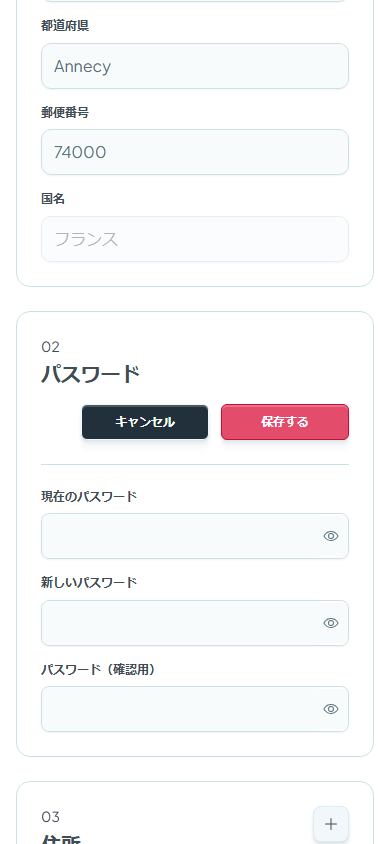Expand the 03 住所 section with plus icon
Viewport: 390px width, 844px height.
tap(331, 824)
